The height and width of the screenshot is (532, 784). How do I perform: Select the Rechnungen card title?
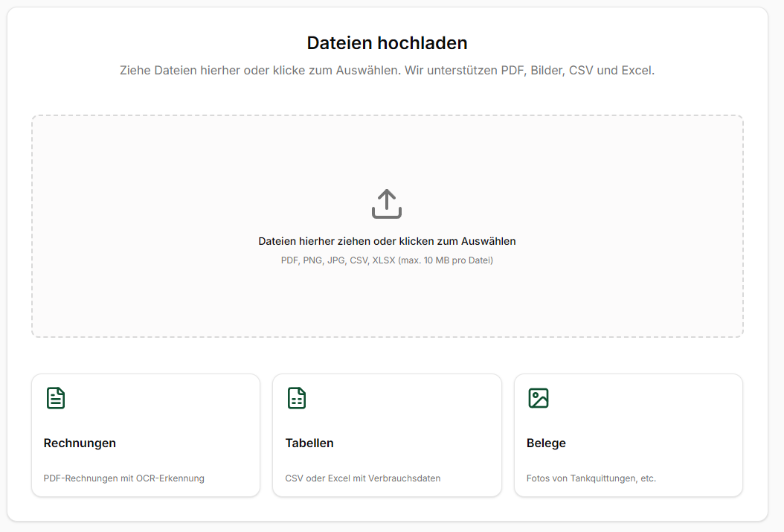tap(80, 443)
